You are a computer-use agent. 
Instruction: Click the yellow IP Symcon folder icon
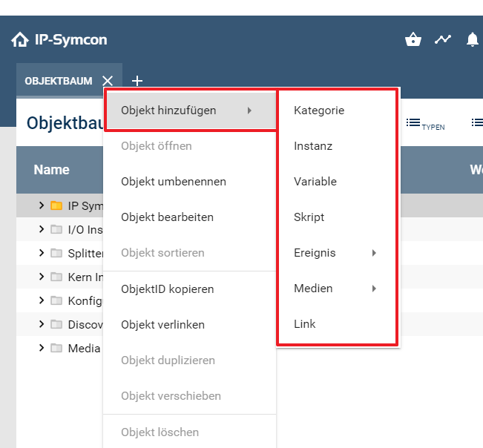(56, 205)
